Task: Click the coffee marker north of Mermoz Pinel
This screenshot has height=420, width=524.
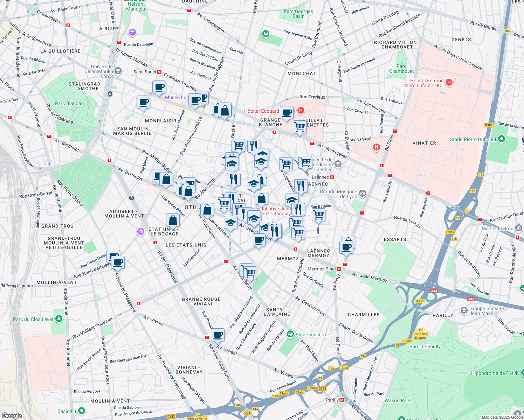Action: point(346,247)
